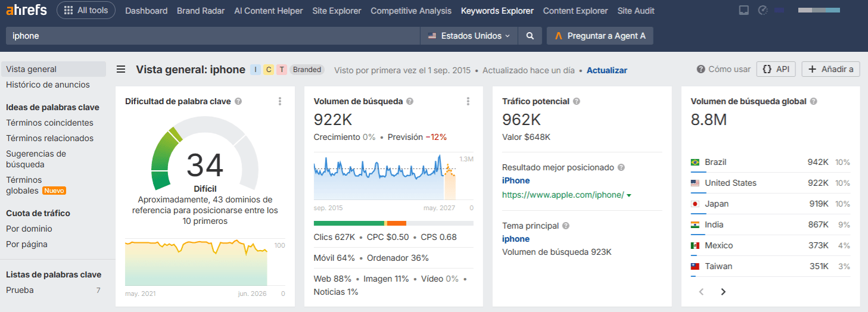
Task: Click the Ahrefs logo
Action: pos(26,10)
